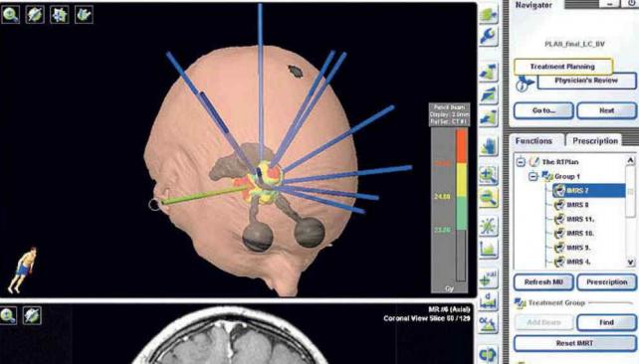Open the Physician's Review step

tap(586, 81)
